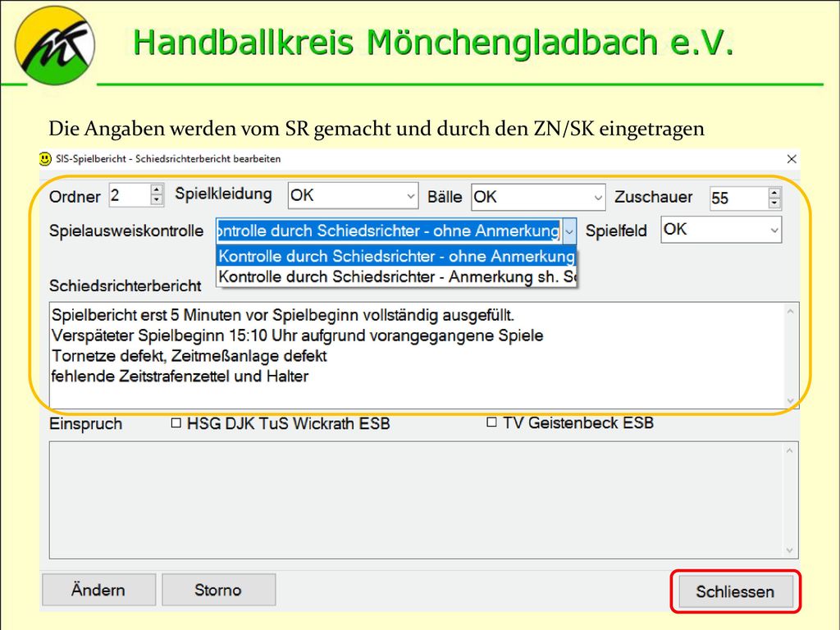Select list option 'Kontrolle durch Schiedsrichter - ohne Anmerkung'

(x=396, y=257)
